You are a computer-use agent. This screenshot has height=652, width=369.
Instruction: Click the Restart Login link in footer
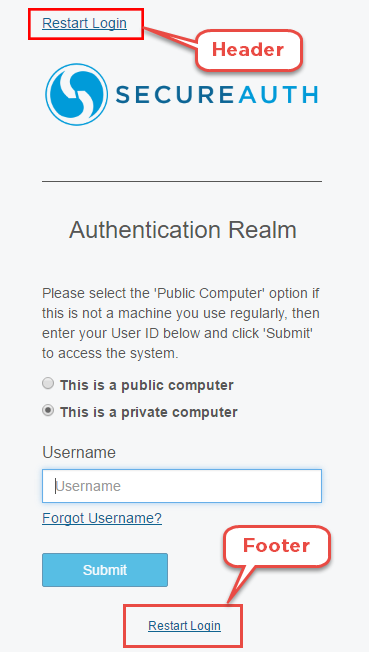click(x=184, y=625)
